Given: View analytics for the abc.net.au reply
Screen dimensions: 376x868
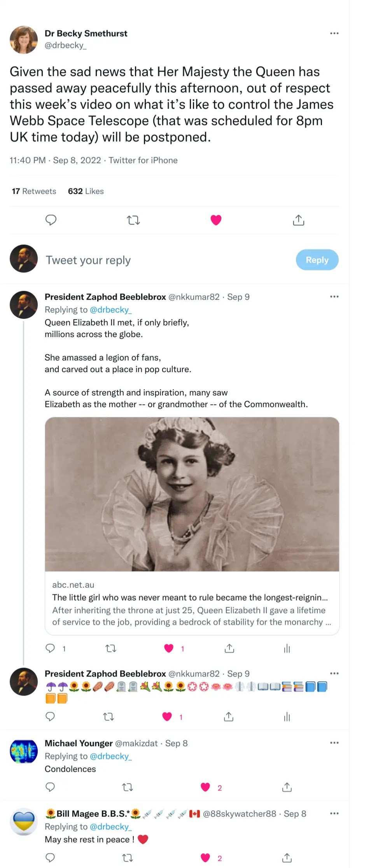Looking at the screenshot, I should tap(287, 648).
